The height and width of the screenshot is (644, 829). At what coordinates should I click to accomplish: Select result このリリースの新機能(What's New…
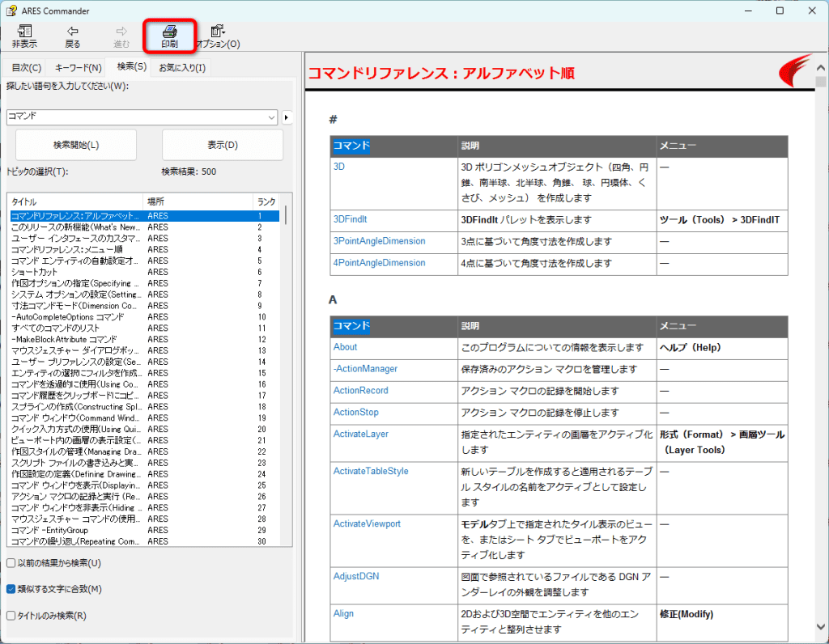pyautogui.click(x=144, y=227)
